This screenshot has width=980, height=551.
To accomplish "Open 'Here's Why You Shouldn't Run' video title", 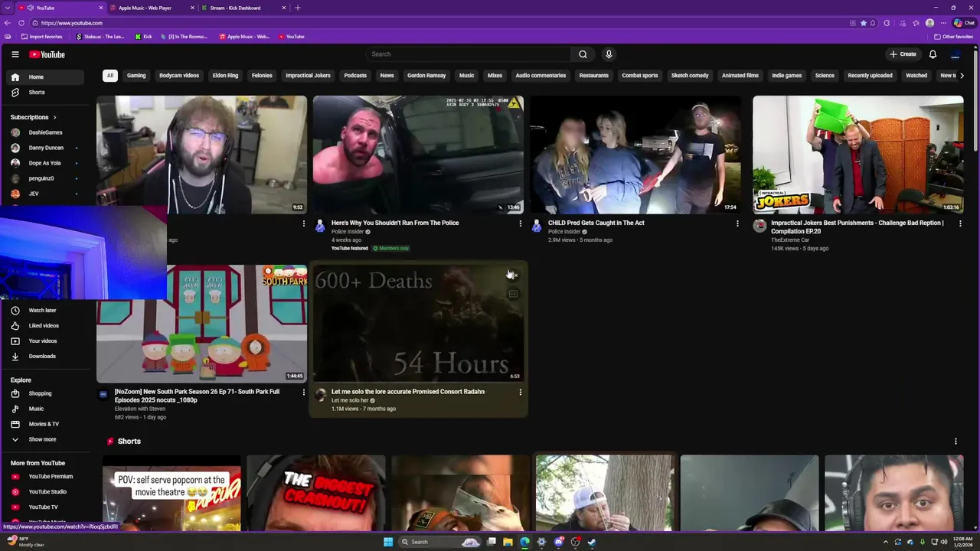I will click(x=395, y=223).
